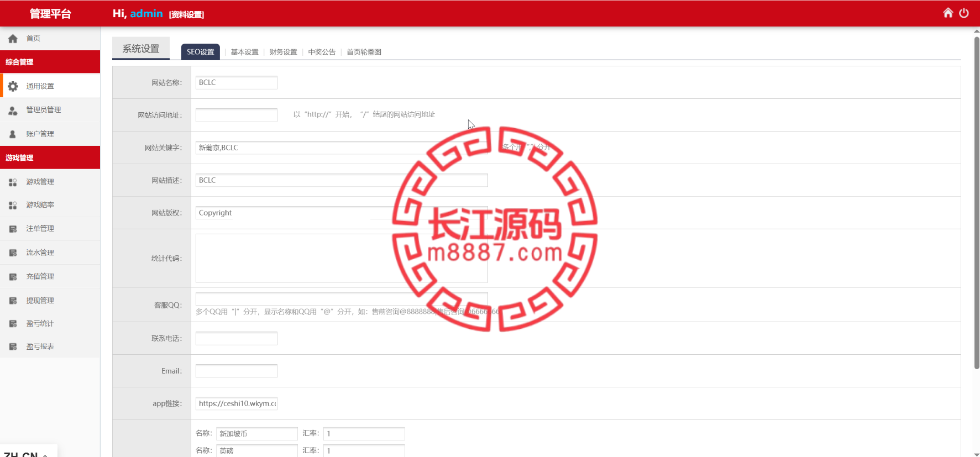Screen dimensions: 980x457
Task: Click the 新加坡币 currency name field
Action: (x=256, y=434)
